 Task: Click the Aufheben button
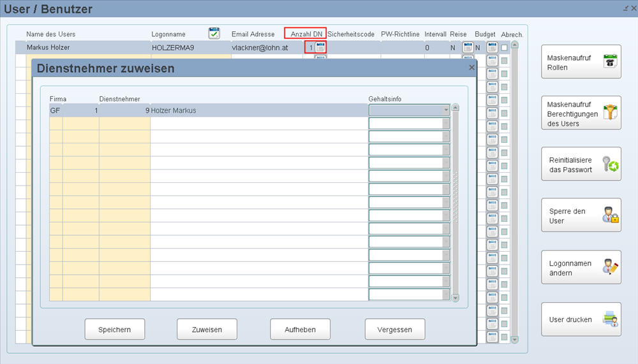tap(300, 330)
